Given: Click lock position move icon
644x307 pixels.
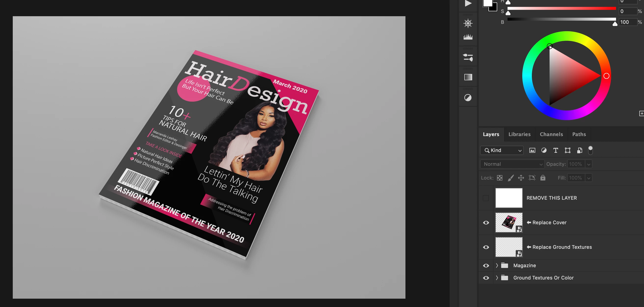Looking at the screenshot, I should (x=521, y=178).
